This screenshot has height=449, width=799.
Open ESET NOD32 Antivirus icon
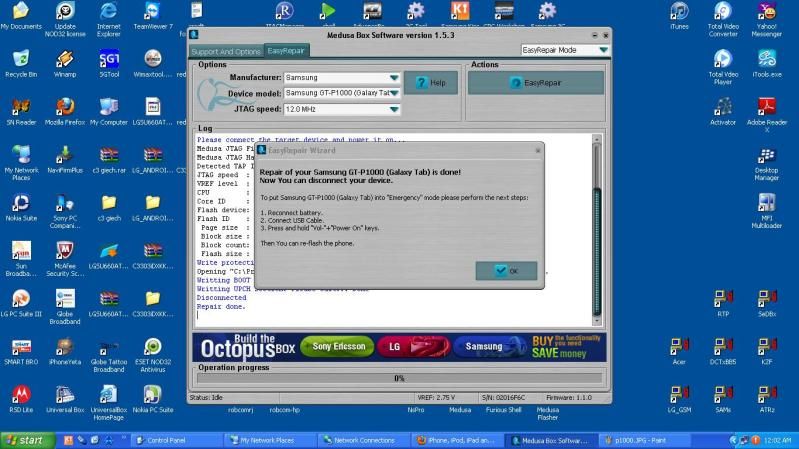point(153,355)
